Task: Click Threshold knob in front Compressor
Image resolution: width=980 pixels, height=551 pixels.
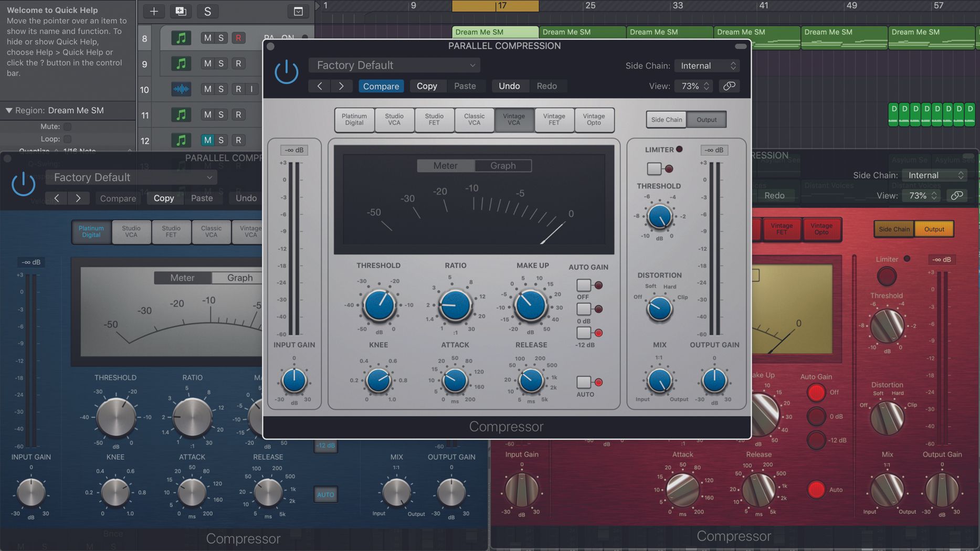Action: pyautogui.click(x=379, y=305)
